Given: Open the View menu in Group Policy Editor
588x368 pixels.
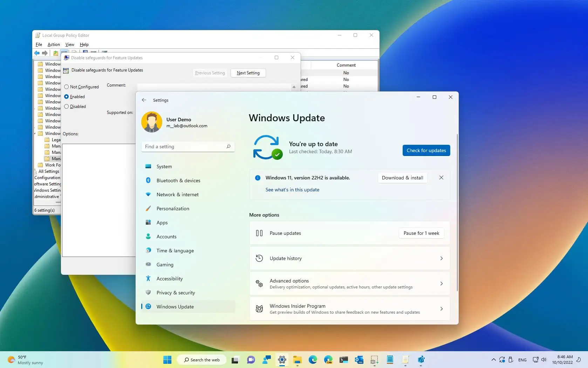Looking at the screenshot, I should [x=70, y=45].
